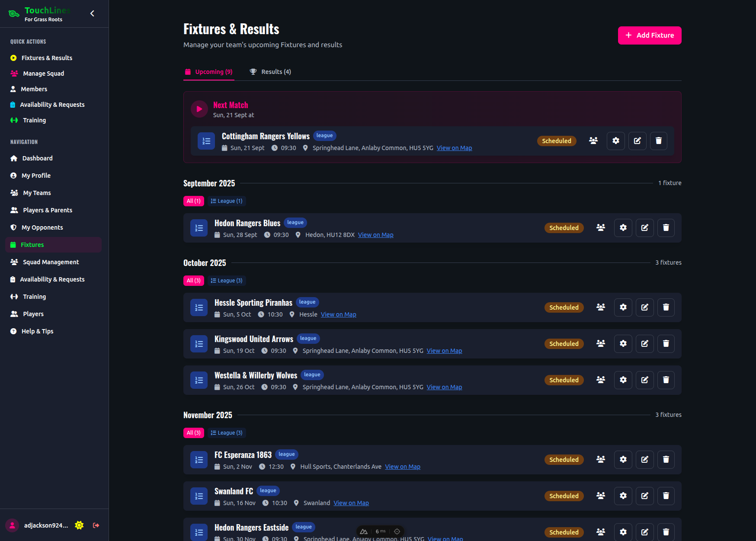Screen dimensions: 756x541
Task: Open the Scheduled status on Westella & Willerby Wolves
Action: coord(564,380)
